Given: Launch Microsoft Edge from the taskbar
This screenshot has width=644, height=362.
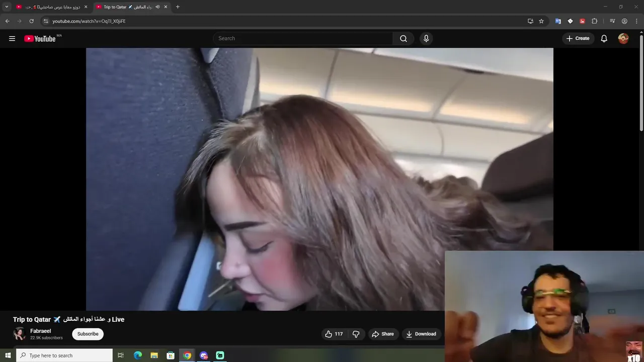Looking at the screenshot, I should 137,355.
